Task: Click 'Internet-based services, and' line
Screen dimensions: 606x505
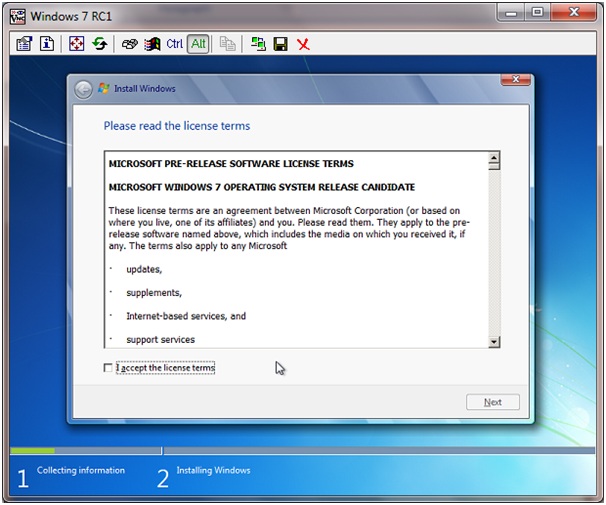Action: point(186,316)
